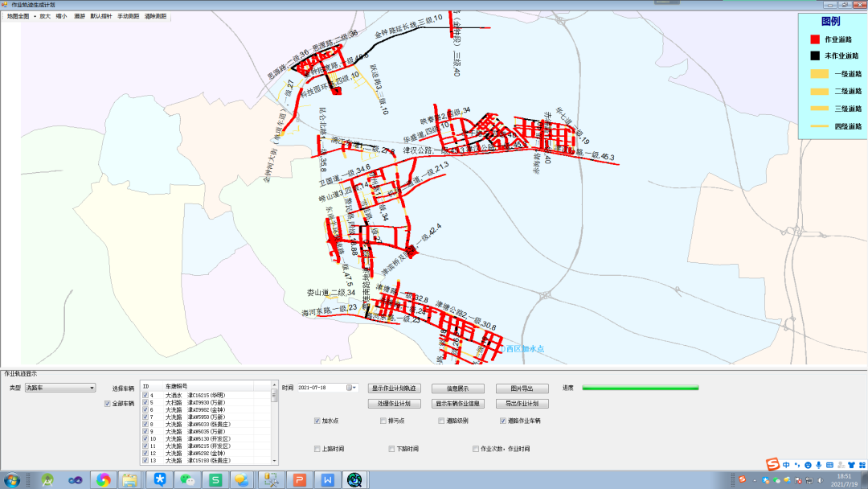Open the Sogou toolbox grid icon

coord(862,465)
